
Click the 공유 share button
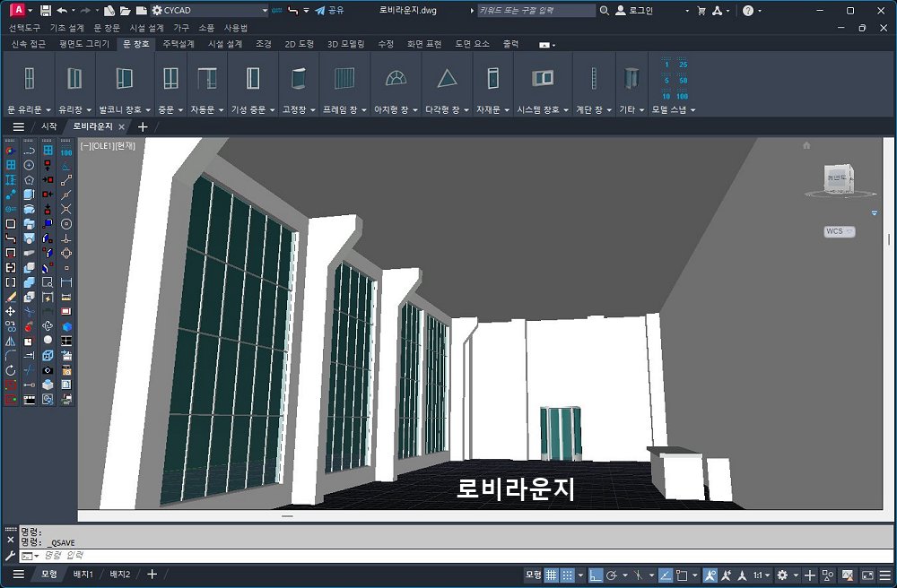(329, 11)
